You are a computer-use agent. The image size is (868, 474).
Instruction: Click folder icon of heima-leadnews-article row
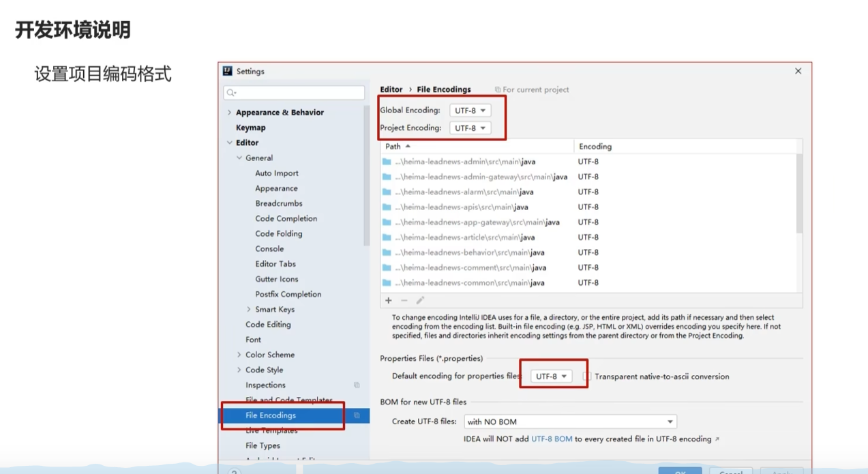point(387,237)
